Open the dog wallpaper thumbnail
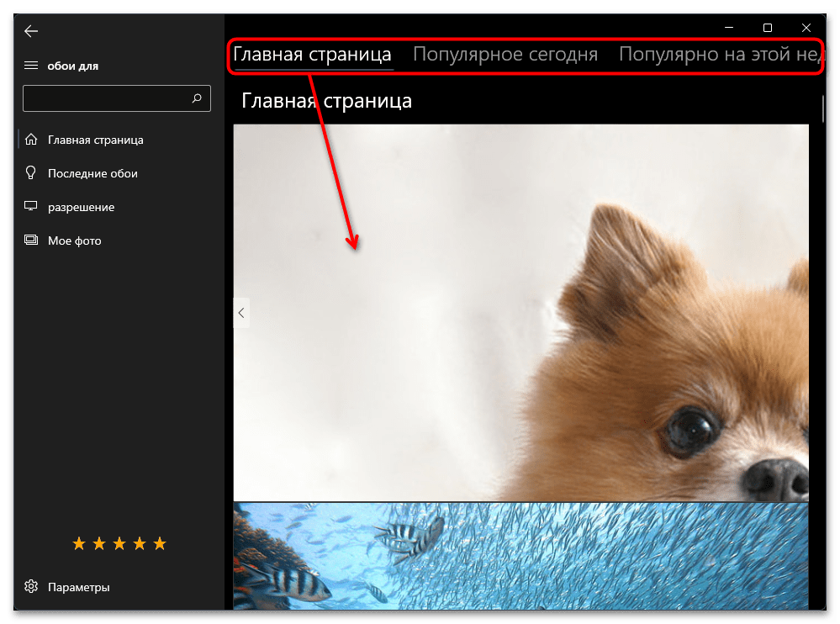 [x=520, y=313]
